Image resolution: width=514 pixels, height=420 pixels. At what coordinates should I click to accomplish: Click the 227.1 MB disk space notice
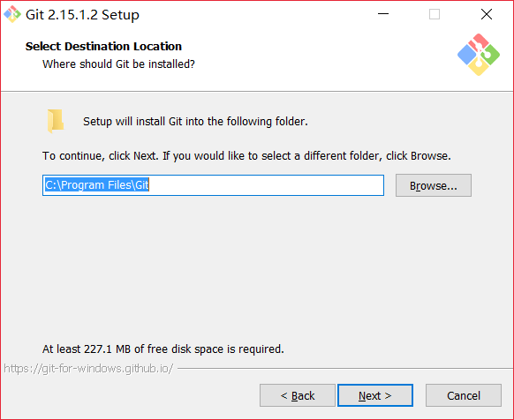click(x=163, y=349)
